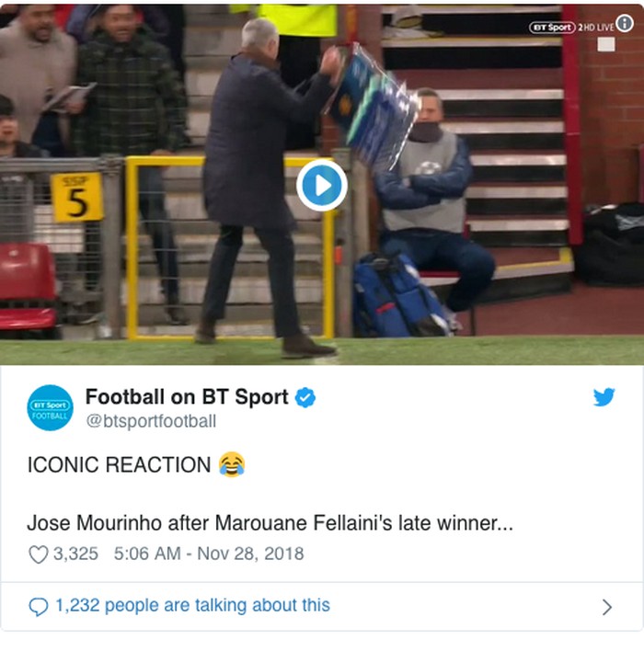Click the Twitter bird logo
Screen dimensions: 644x651
click(604, 397)
